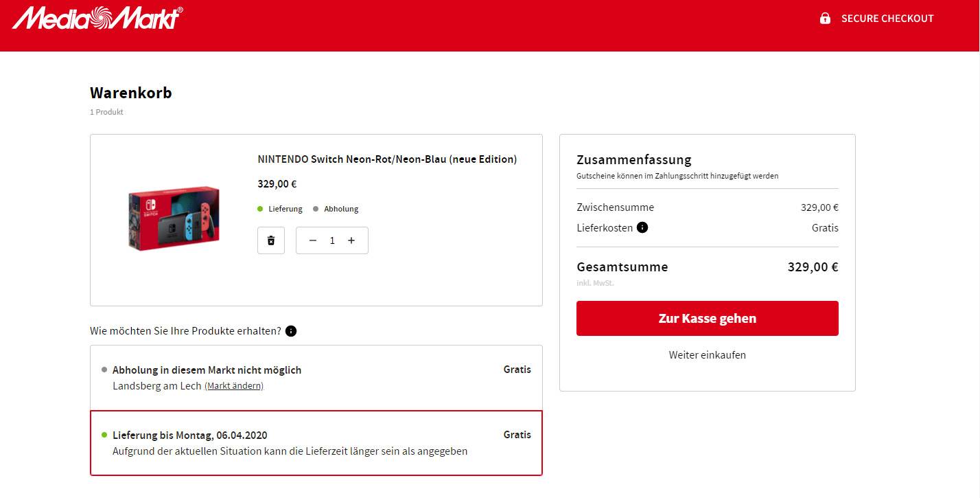Click the Gesamtsumme total amount 329,00 €
The width and height of the screenshot is (980, 498).
(813, 267)
